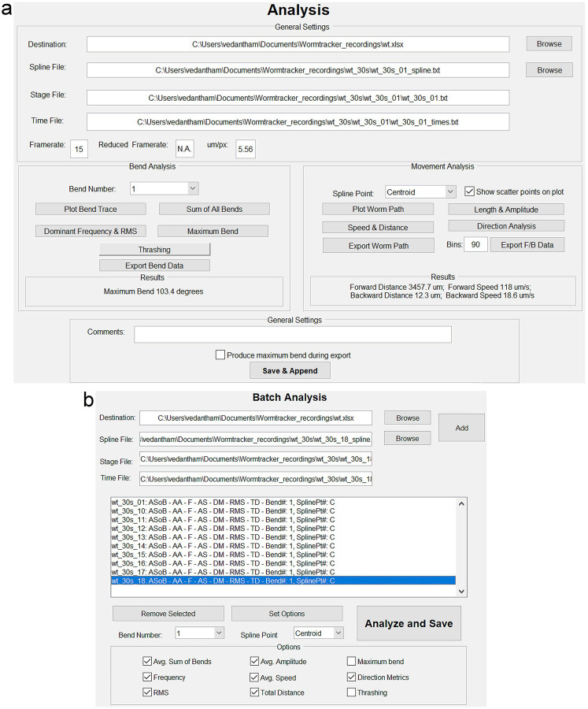Click Spline File path field in Analysis window
The width and height of the screenshot is (588, 709).
pos(298,70)
